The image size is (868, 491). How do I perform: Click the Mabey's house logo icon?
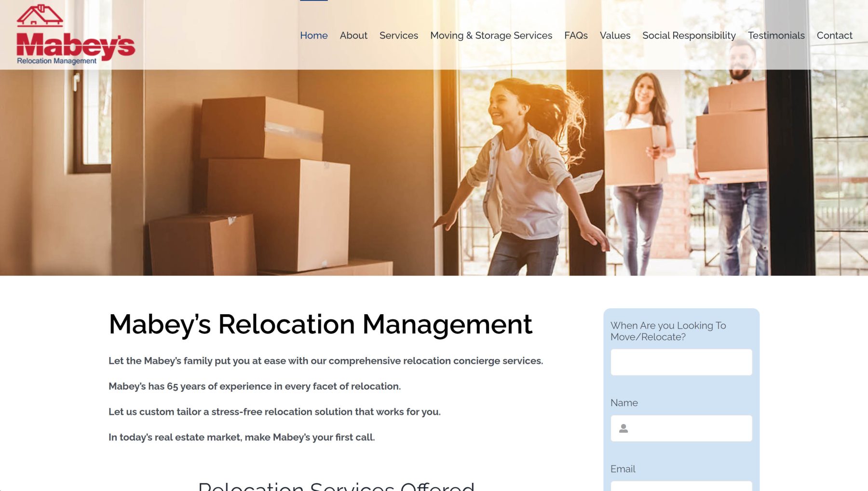pos(40,15)
